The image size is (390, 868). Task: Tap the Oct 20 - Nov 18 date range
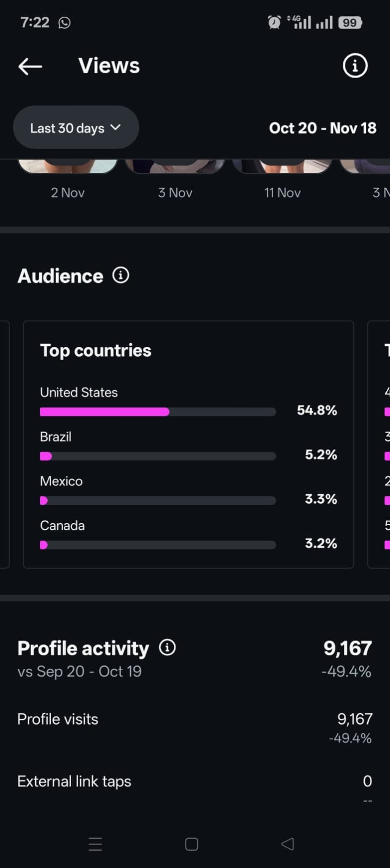[323, 128]
